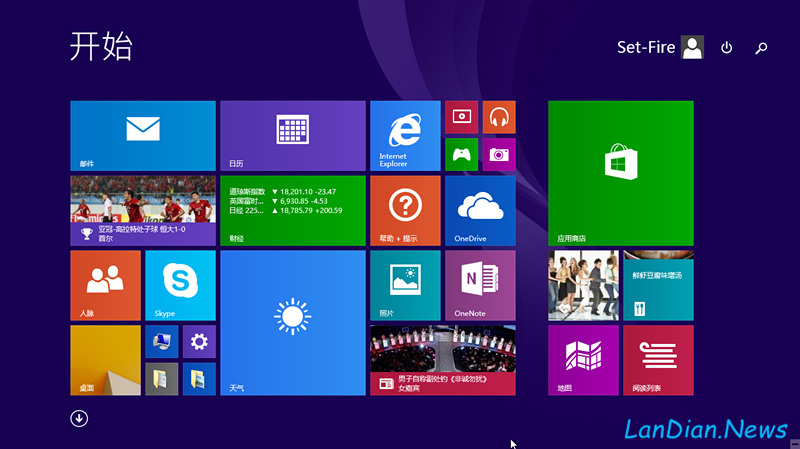Open the Mail (邮件) tile
The height and width of the screenshot is (449, 800).
click(x=143, y=135)
